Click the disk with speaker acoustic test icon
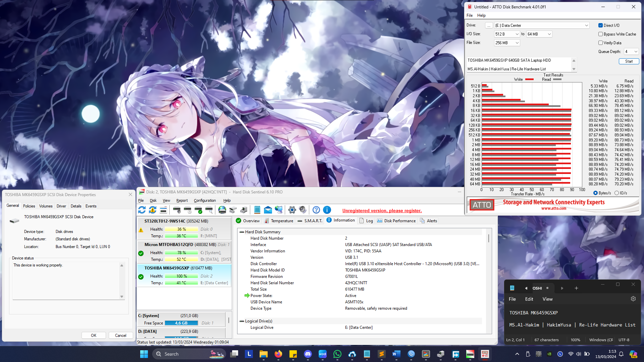 pos(177,210)
